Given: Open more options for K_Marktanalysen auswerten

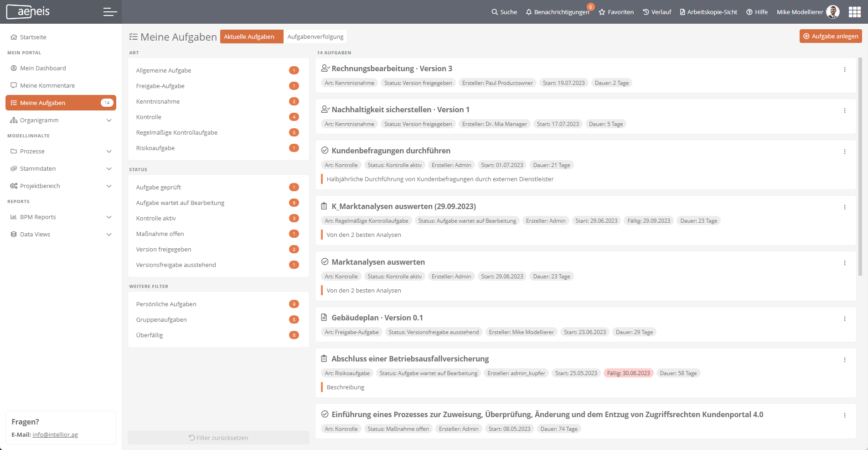Looking at the screenshot, I should (x=845, y=207).
